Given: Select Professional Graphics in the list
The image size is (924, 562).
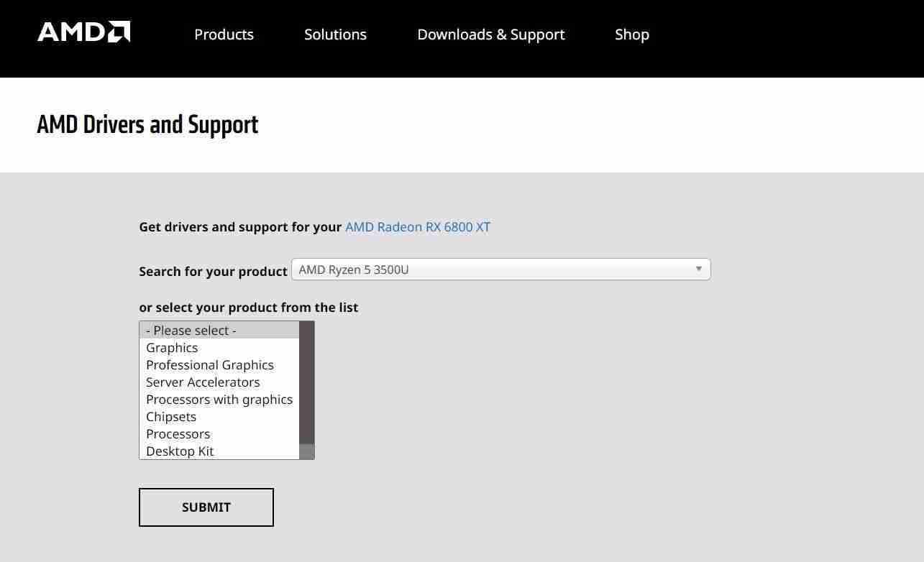Looking at the screenshot, I should pyautogui.click(x=210, y=365).
